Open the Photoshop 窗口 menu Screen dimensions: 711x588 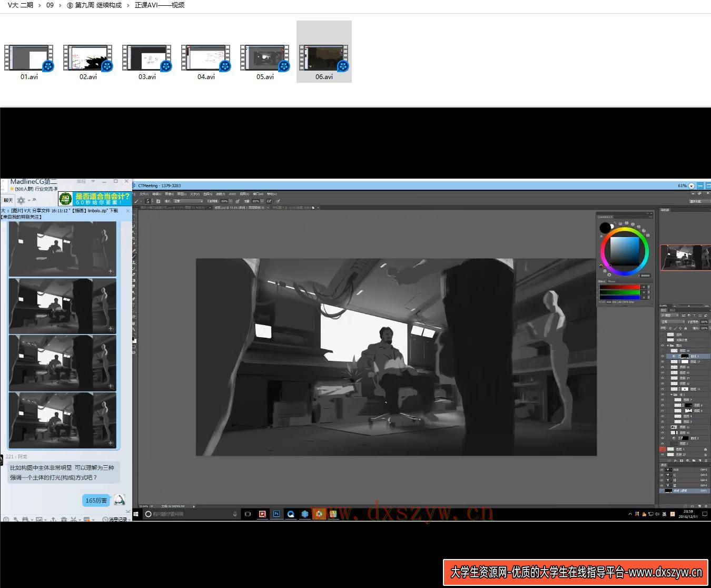(259, 194)
